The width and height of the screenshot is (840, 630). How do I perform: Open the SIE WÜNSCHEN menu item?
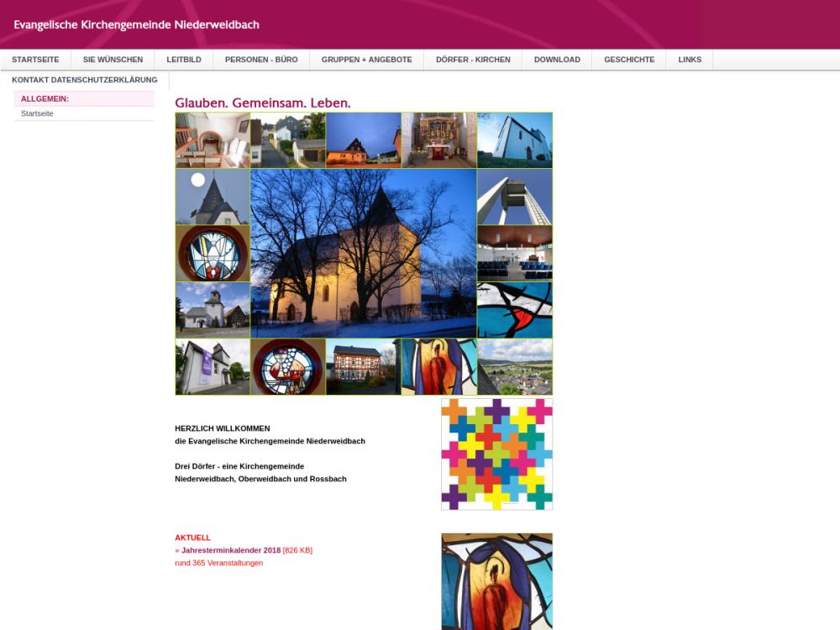pyautogui.click(x=113, y=60)
